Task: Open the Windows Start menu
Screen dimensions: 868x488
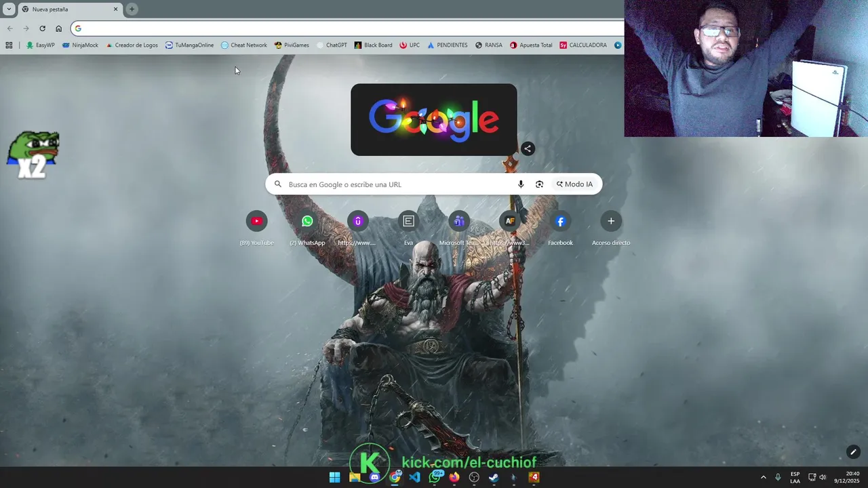Action: 334,477
